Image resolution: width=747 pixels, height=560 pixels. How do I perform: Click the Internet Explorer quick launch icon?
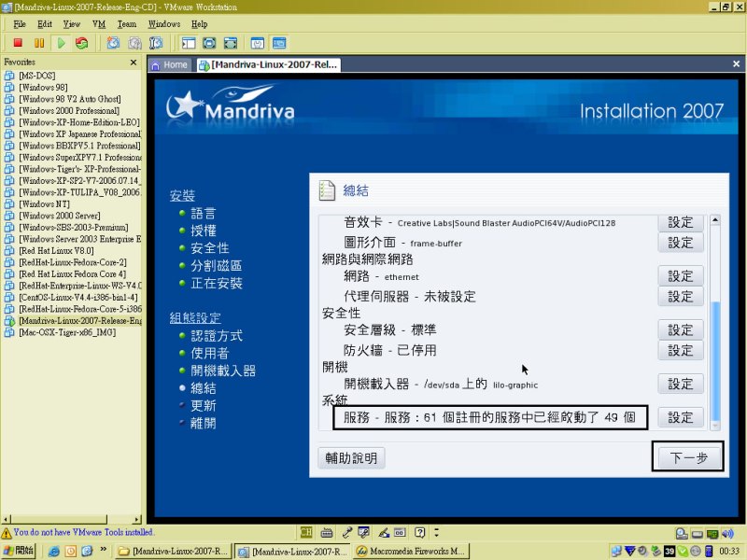(54, 552)
